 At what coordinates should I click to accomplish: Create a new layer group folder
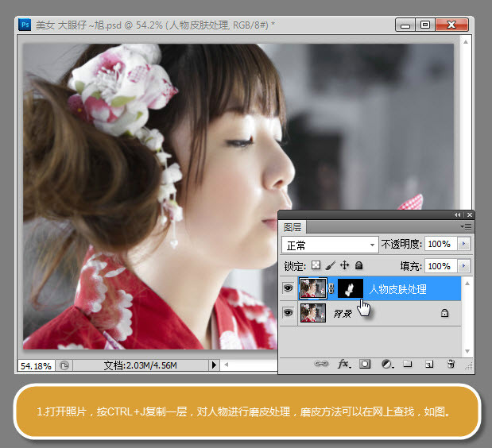coord(408,364)
